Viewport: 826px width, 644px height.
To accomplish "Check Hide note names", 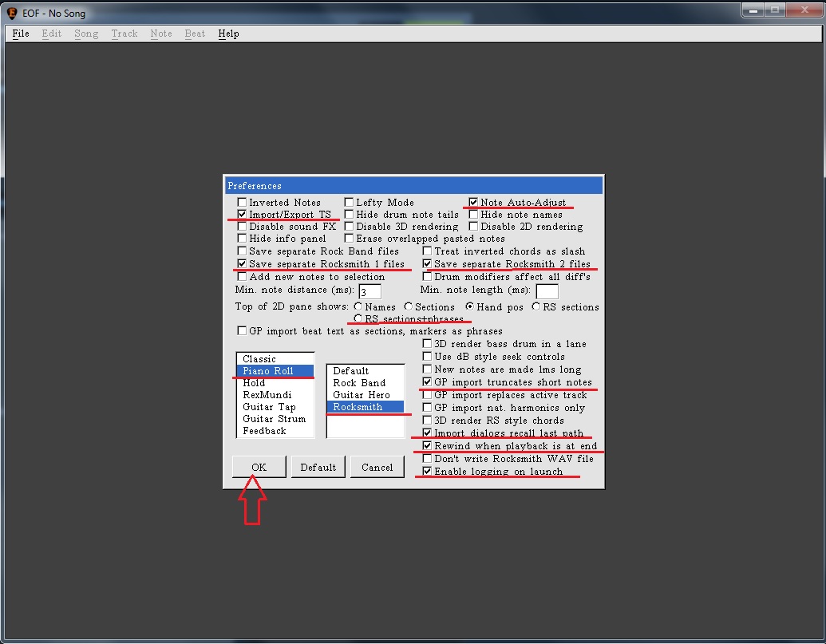I will 473,215.
